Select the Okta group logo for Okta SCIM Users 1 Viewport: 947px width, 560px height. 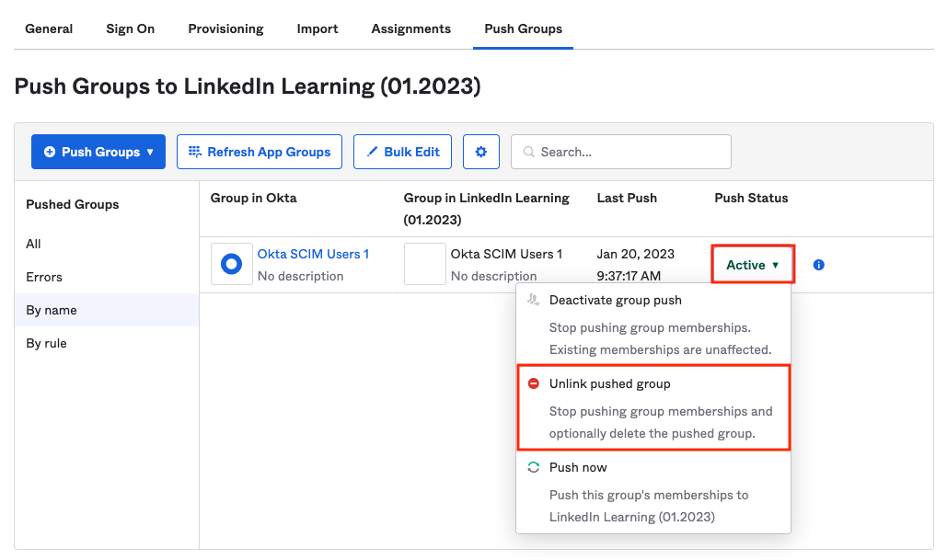[x=231, y=263]
